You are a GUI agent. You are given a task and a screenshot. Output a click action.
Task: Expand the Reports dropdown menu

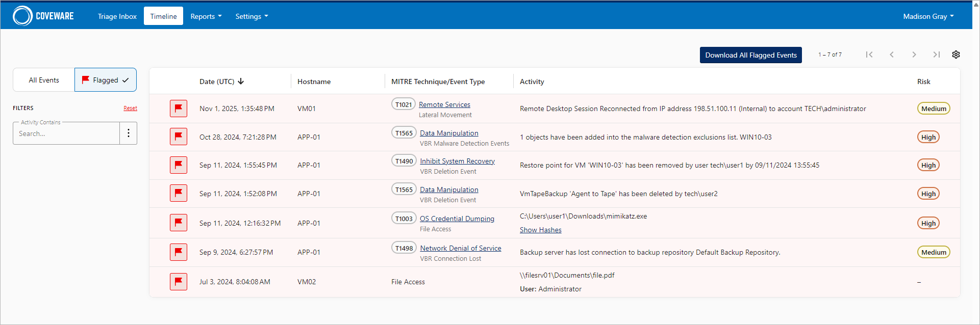[x=206, y=16]
